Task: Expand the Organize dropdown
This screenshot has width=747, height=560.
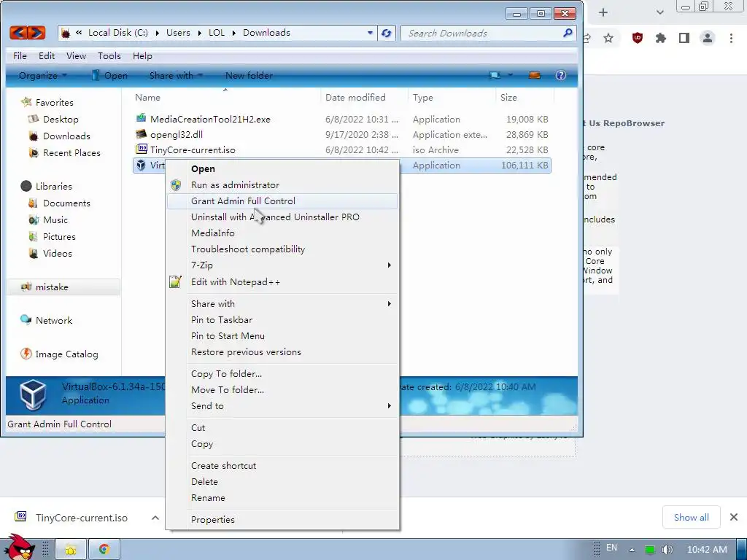Action: [42, 75]
